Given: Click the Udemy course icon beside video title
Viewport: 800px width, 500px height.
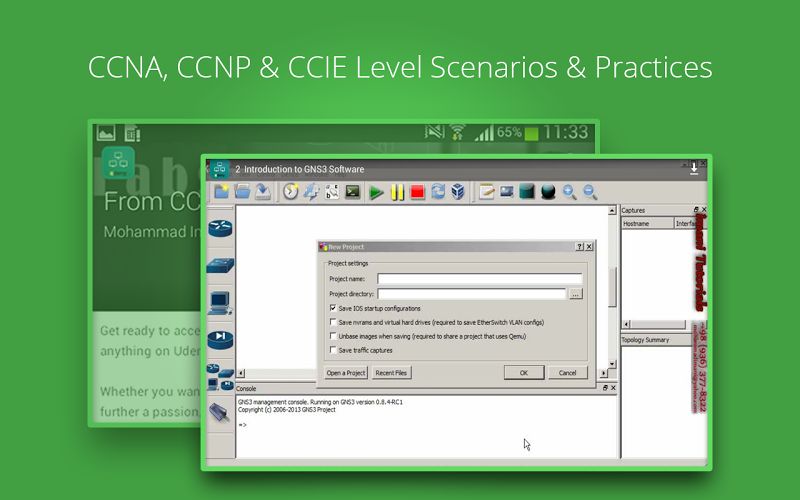Looking at the screenshot, I should [220, 169].
